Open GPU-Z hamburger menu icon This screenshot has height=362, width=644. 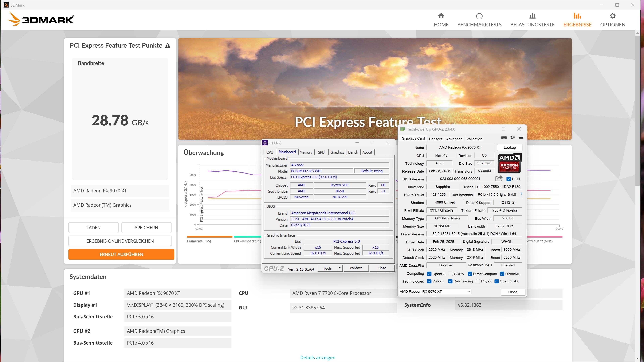pos(521,137)
